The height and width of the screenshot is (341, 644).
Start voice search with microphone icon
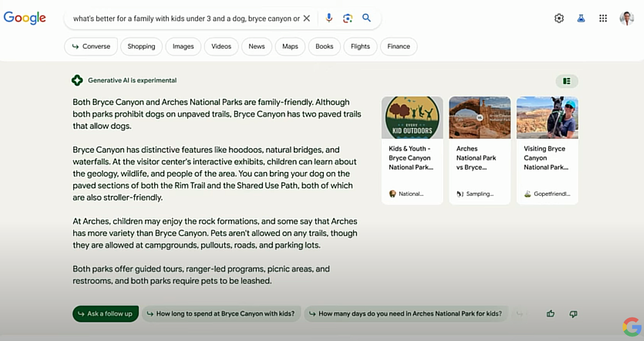click(x=329, y=18)
